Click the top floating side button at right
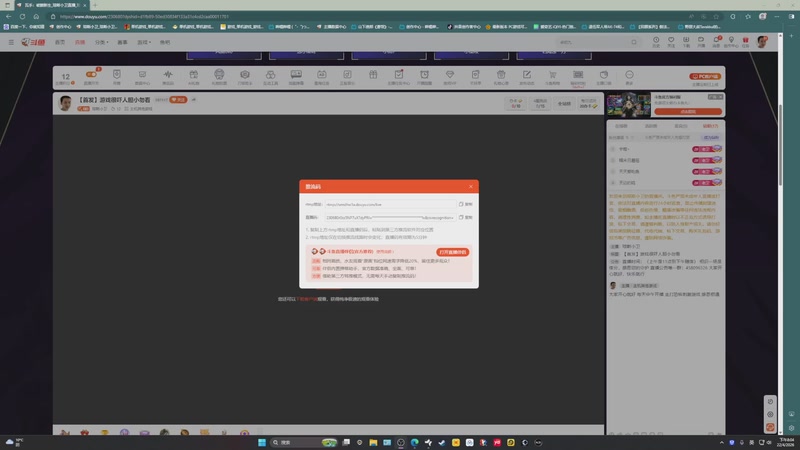800x450 pixels. coord(770,402)
